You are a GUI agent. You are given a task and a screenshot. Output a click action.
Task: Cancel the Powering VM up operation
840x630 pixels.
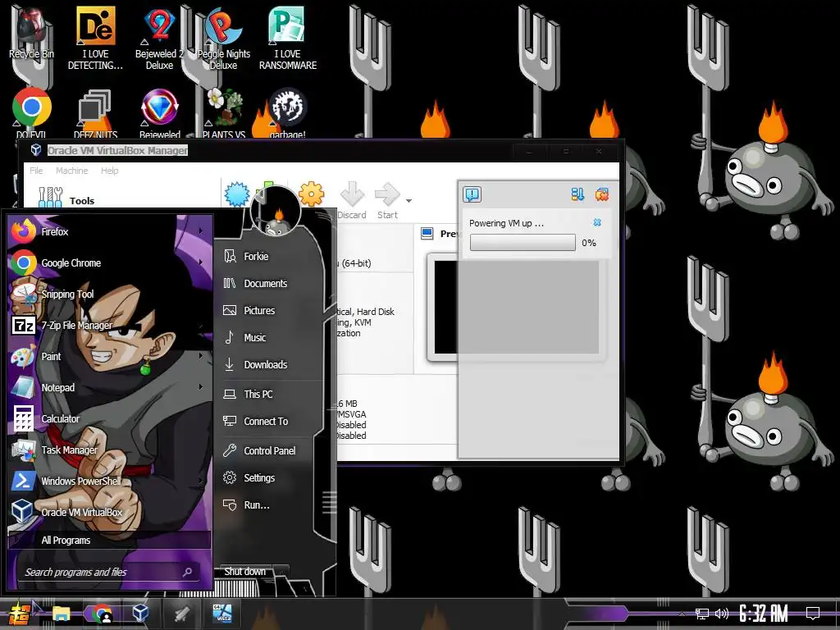click(597, 222)
